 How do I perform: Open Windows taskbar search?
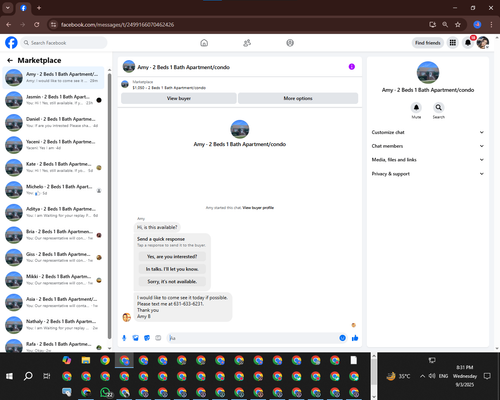[28, 376]
